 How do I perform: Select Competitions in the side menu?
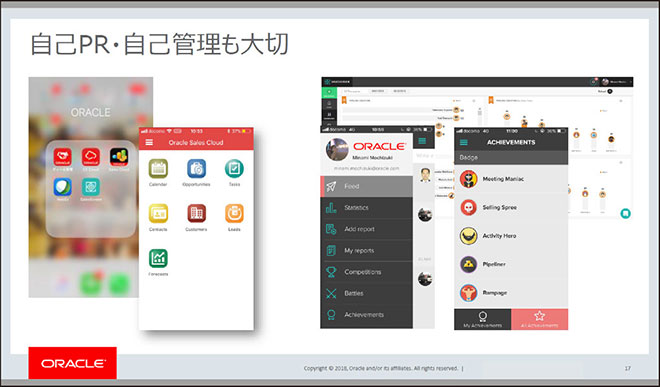[x=367, y=272]
